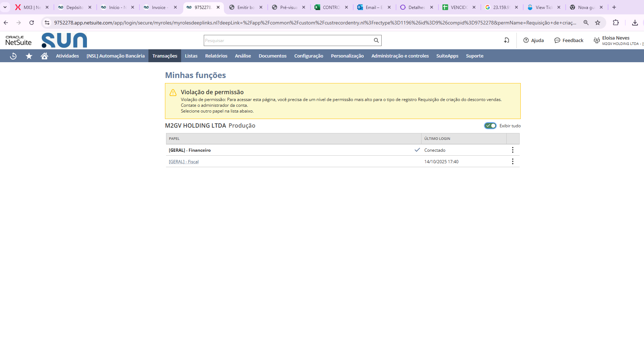This screenshot has width=644, height=352.
Task: Switch to the [GERAL] - Fiscal role link
Action: [x=184, y=162]
